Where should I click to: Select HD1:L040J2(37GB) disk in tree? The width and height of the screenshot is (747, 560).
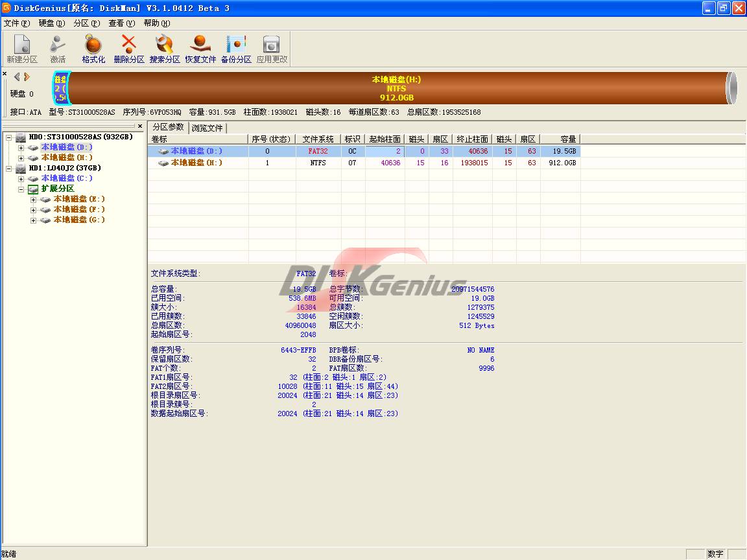point(65,168)
